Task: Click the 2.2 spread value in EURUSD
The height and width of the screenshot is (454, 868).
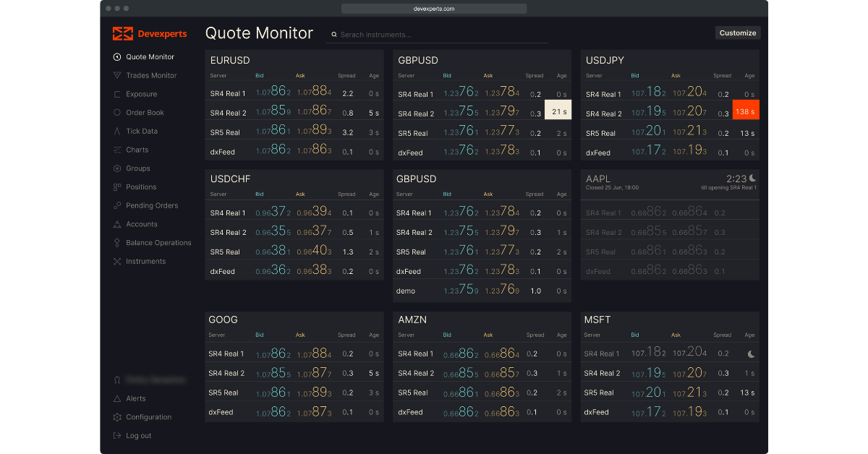Action: click(x=347, y=94)
